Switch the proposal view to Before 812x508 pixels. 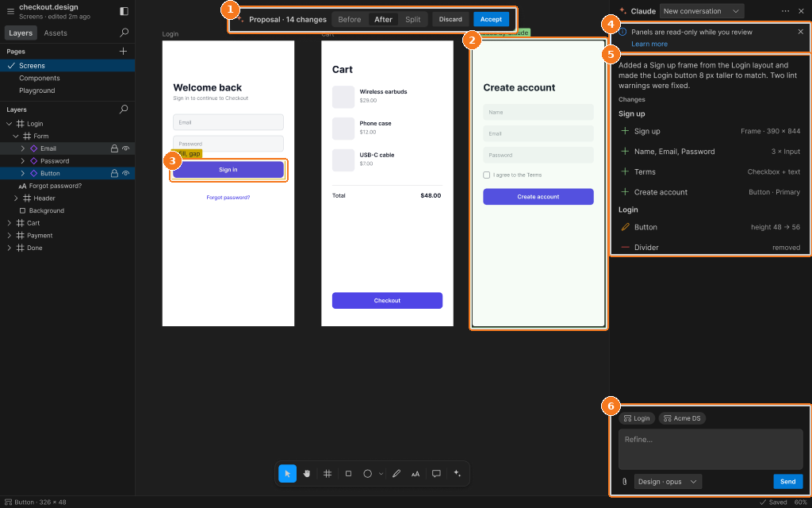350,20
